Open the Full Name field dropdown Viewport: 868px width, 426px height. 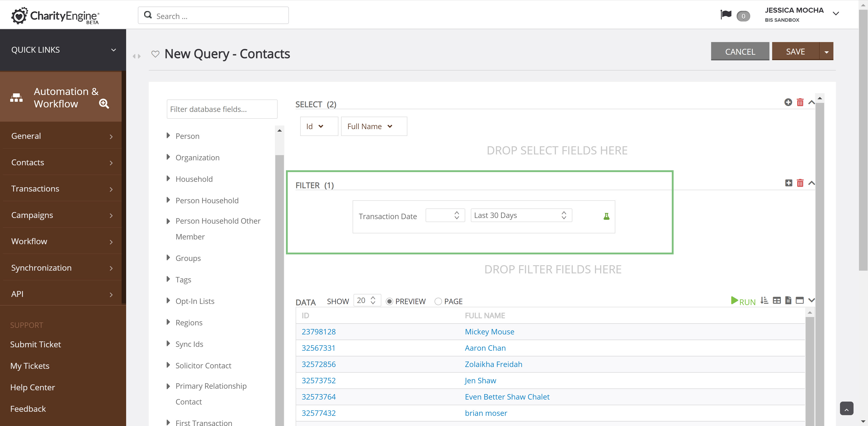pyautogui.click(x=374, y=126)
